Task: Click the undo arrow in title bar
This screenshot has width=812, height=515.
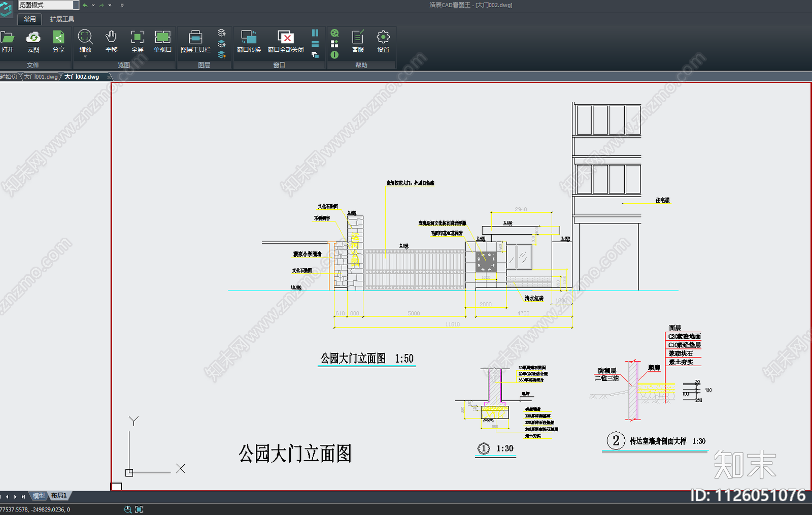Action: point(85,5)
